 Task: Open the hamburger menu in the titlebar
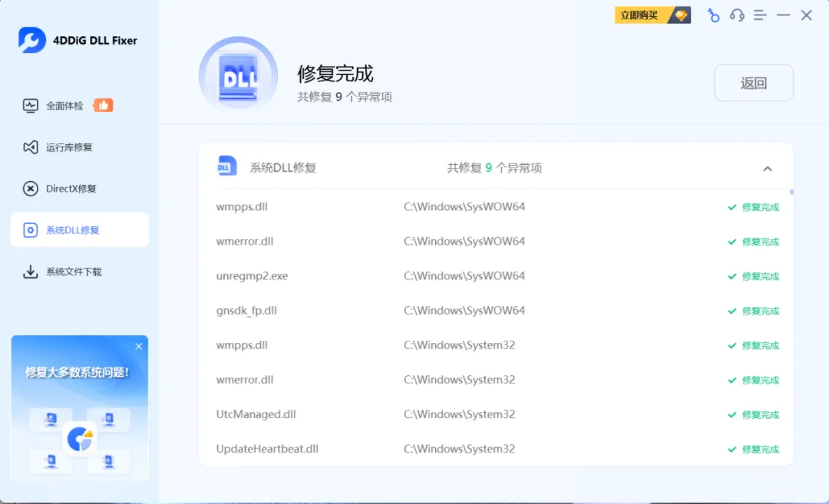(x=760, y=15)
